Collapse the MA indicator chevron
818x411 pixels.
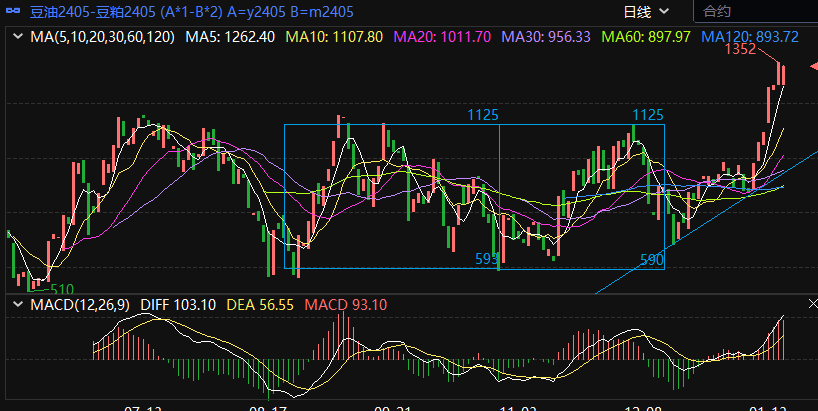tap(16, 37)
